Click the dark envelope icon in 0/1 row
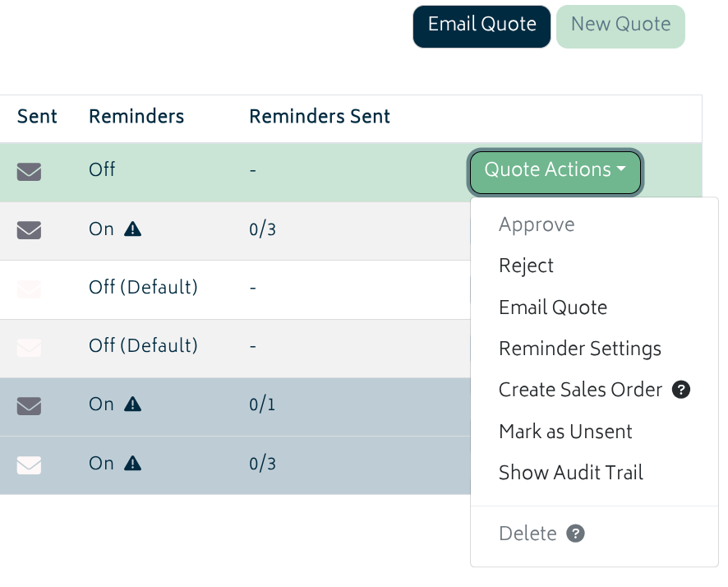Viewport: 728px width, 587px height. coord(29,405)
